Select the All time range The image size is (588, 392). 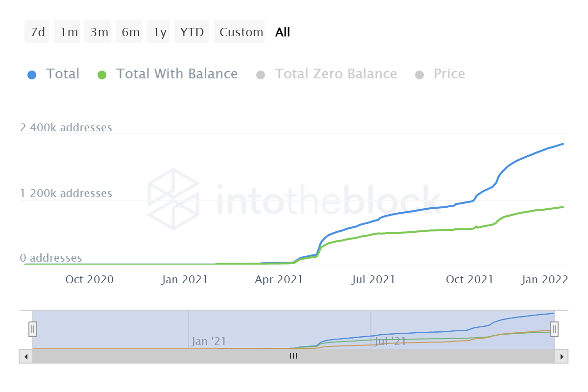point(283,32)
